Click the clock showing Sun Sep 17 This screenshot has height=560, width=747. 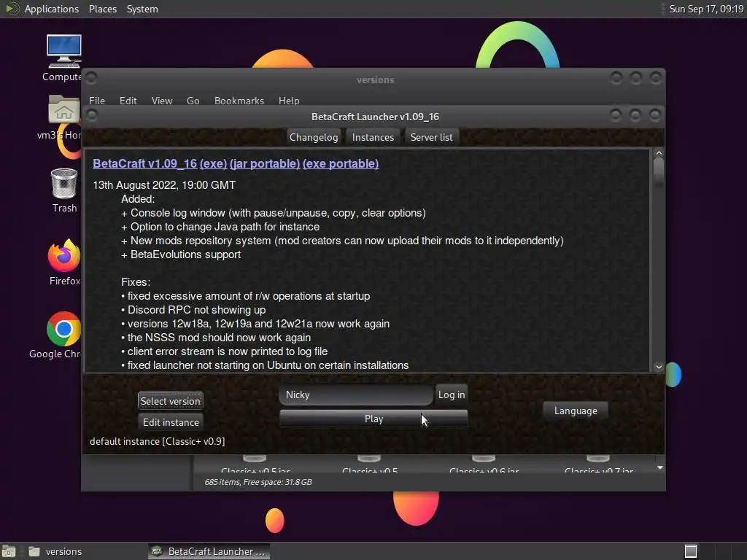[x=706, y=9]
